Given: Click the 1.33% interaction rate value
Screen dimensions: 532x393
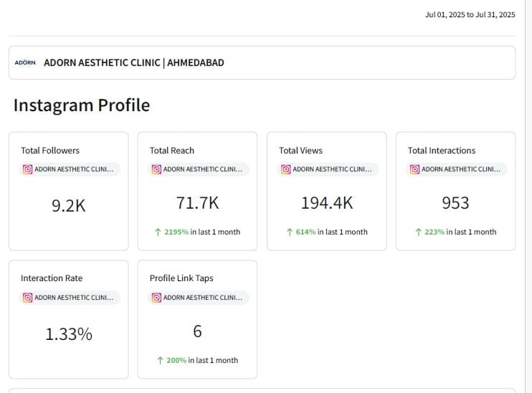Looking at the screenshot, I should (69, 334).
